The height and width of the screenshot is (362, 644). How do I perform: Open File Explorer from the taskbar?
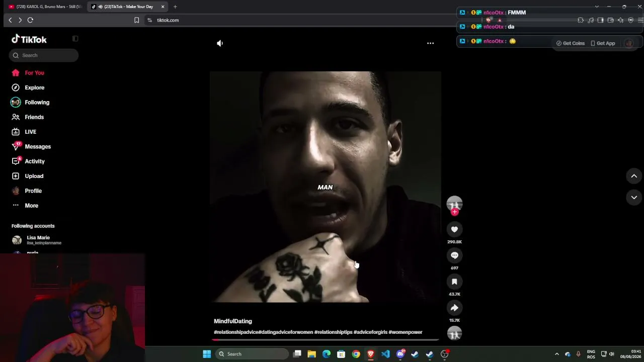pyautogui.click(x=312, y=354)
